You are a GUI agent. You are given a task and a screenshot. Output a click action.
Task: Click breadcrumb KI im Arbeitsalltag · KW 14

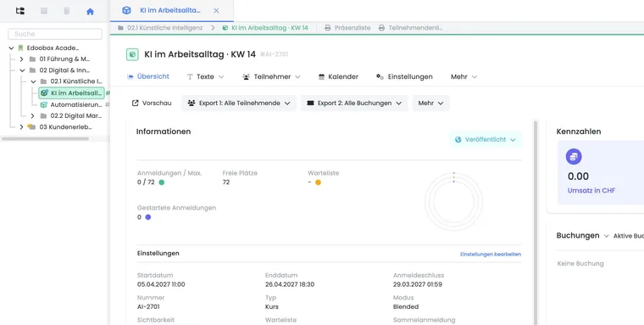pyautogui.click(x=265, y=28)
